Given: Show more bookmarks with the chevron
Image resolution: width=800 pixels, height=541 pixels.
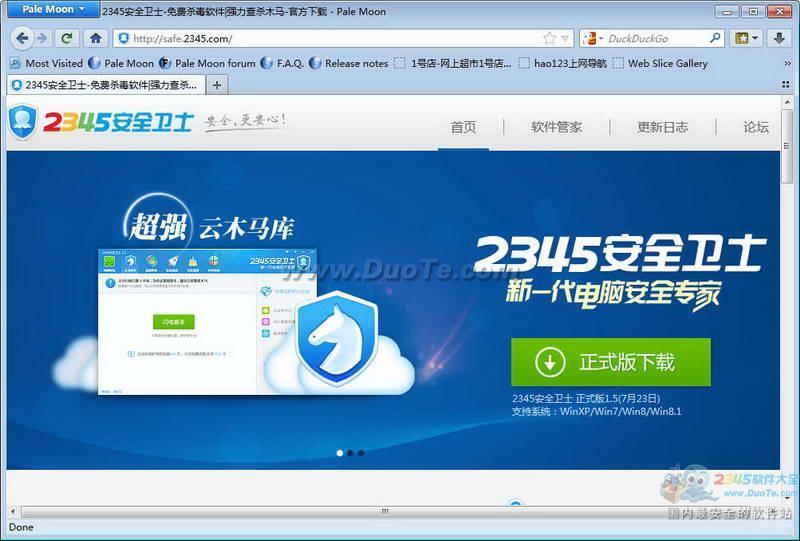Looking at the screenshot, I should pos(787,63).
